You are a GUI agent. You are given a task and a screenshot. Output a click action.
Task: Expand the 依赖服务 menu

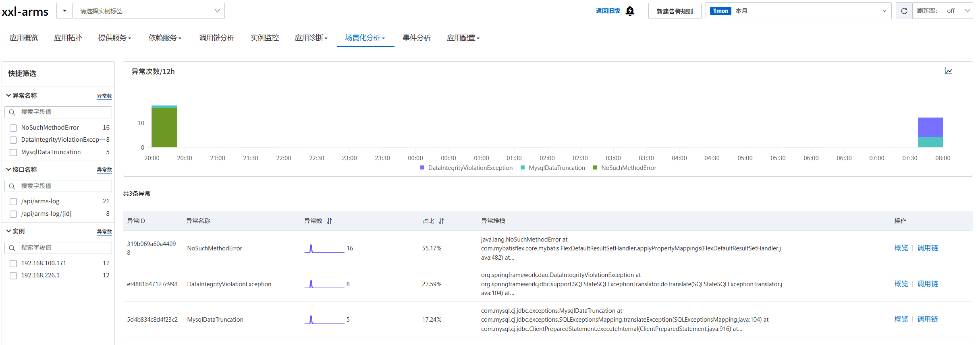[165, 38]
